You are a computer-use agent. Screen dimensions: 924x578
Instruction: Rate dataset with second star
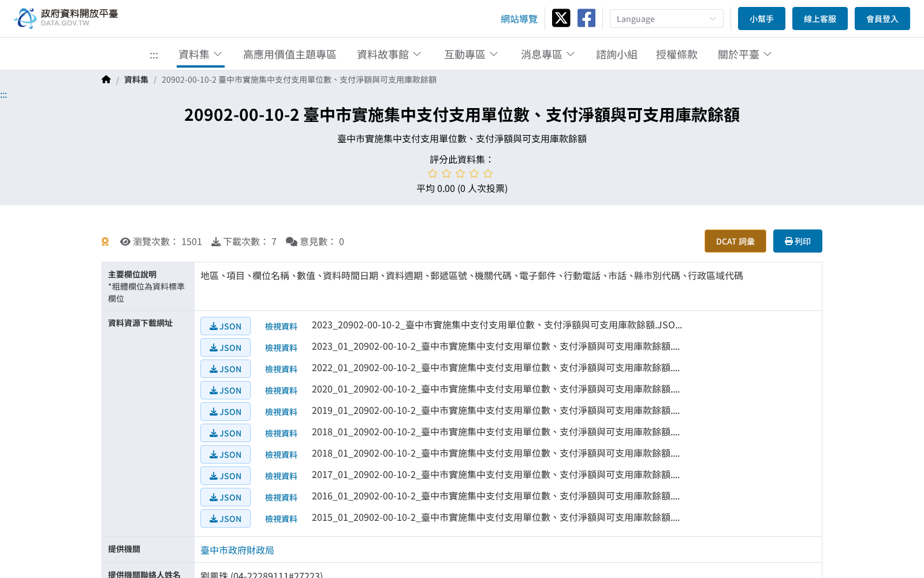446,173
